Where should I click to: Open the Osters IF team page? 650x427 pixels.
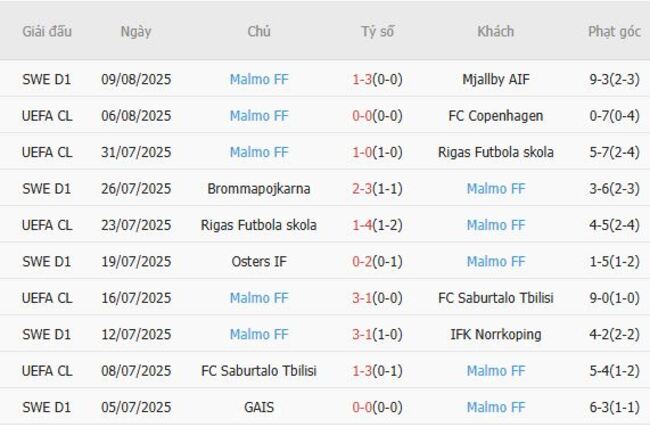[x=259, y=262]
